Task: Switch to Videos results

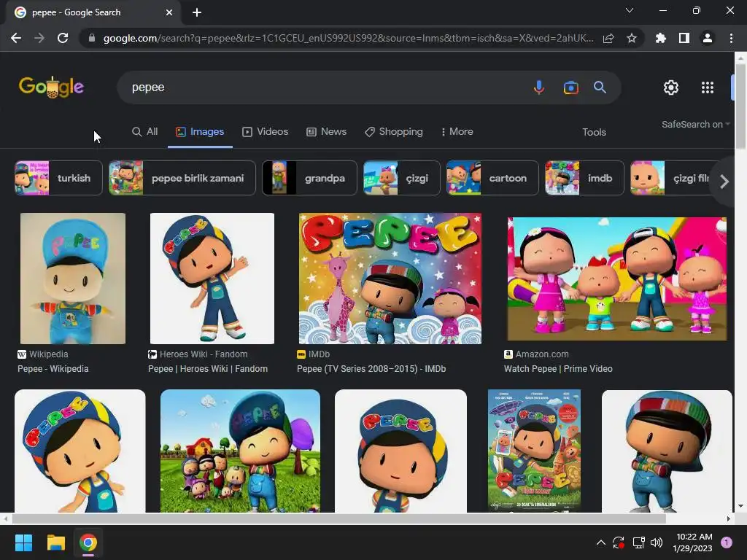Action: click(266, 132)
